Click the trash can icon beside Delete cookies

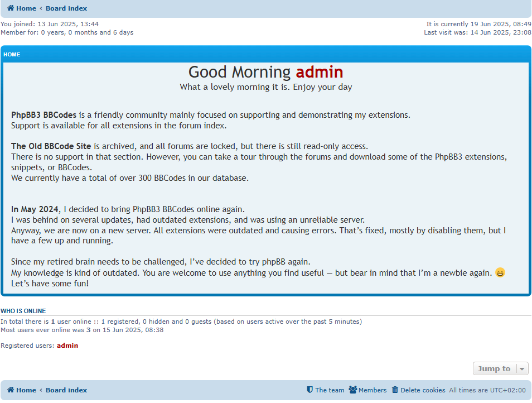pyautogui.click(x=395, y=390)
